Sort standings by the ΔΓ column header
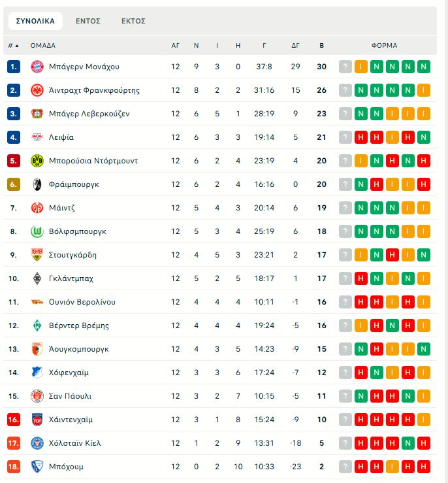The width and height of the screenshot is (448, 483). click(x=295, y=46)
